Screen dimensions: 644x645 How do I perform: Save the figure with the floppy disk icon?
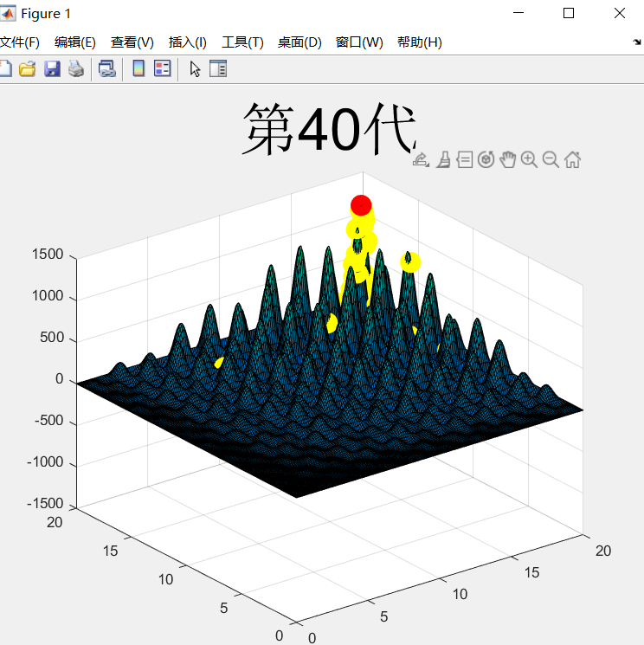click(52, 68)
